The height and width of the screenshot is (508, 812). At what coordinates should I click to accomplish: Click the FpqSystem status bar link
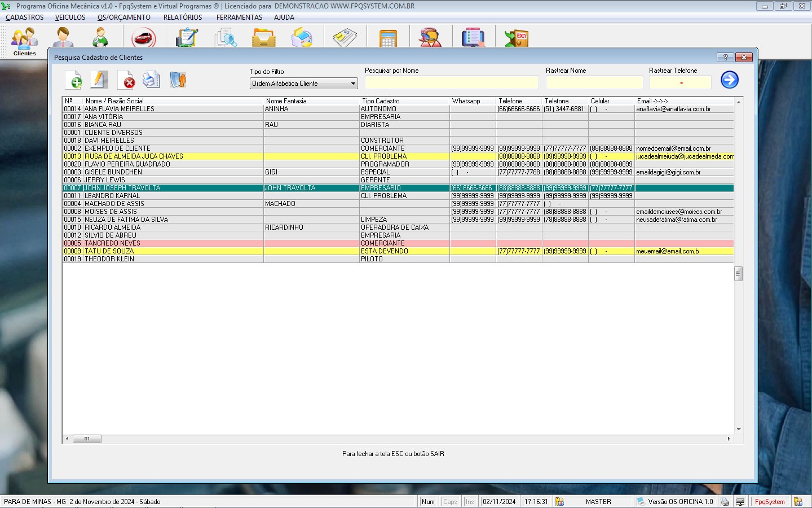(770, 501)
